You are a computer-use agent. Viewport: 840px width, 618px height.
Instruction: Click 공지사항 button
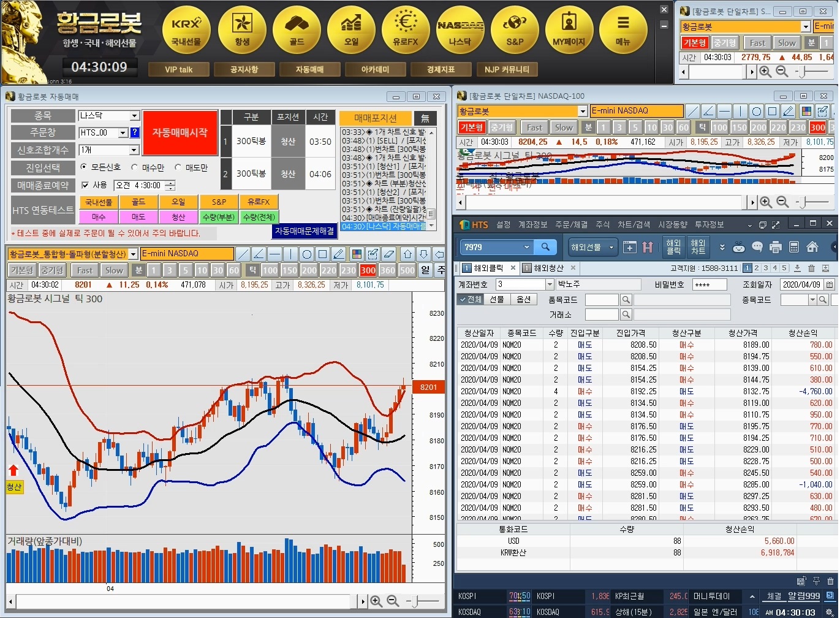[244, 69]
